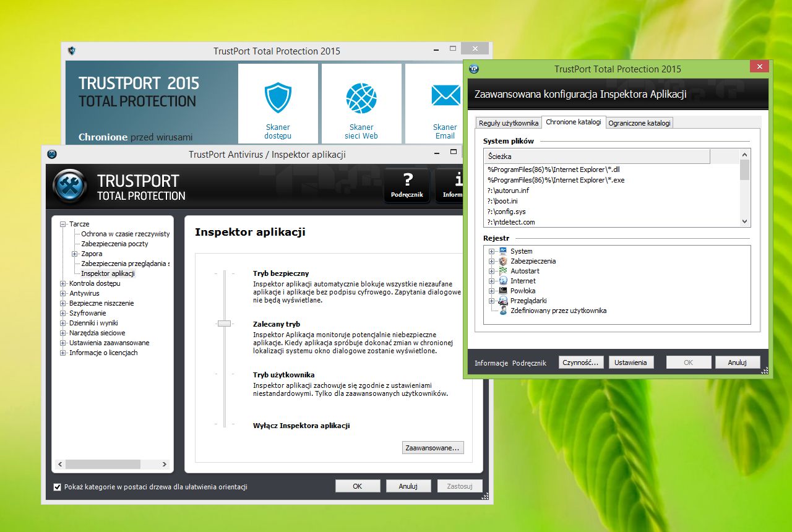Expand Dzienniki i wyniki tree node
Screen dimensions: 792x532
click(63, 323)
